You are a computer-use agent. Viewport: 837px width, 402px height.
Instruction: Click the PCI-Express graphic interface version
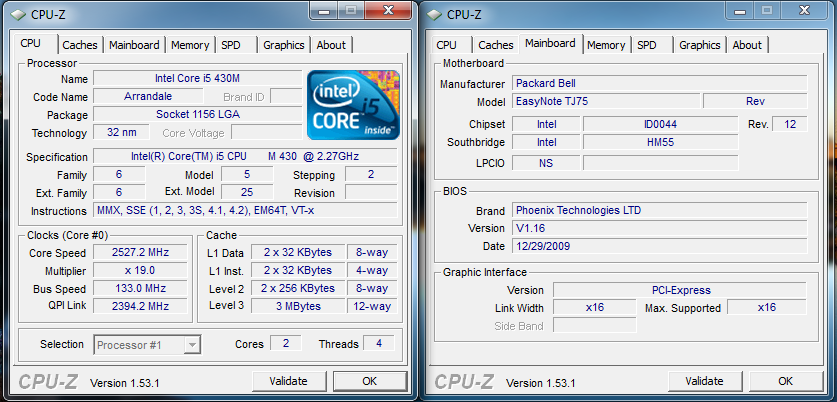680,290
